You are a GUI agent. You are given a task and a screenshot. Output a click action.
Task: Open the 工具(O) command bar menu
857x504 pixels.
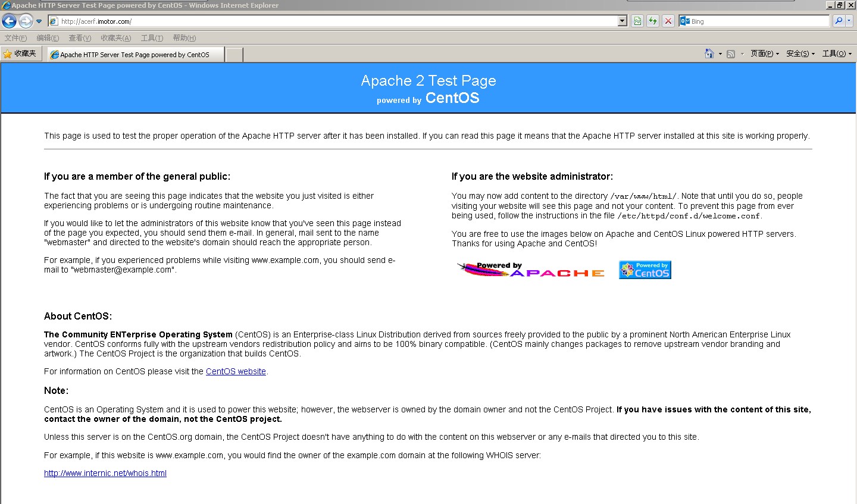837,54
